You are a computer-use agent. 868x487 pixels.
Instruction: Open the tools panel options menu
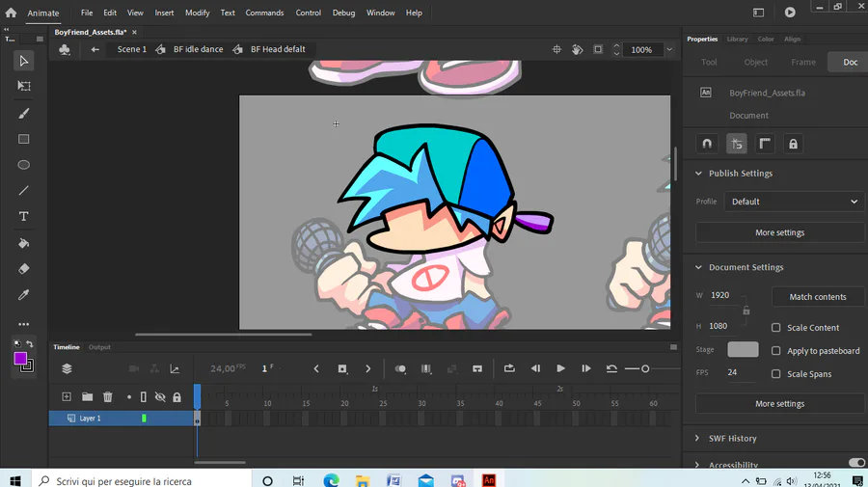40,39
